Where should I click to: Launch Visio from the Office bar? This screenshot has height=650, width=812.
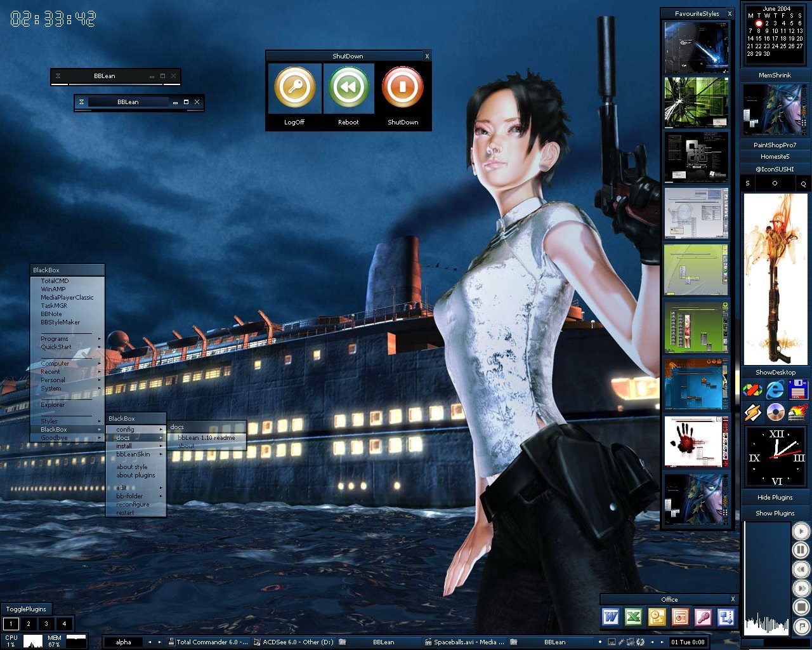point(726,616)
